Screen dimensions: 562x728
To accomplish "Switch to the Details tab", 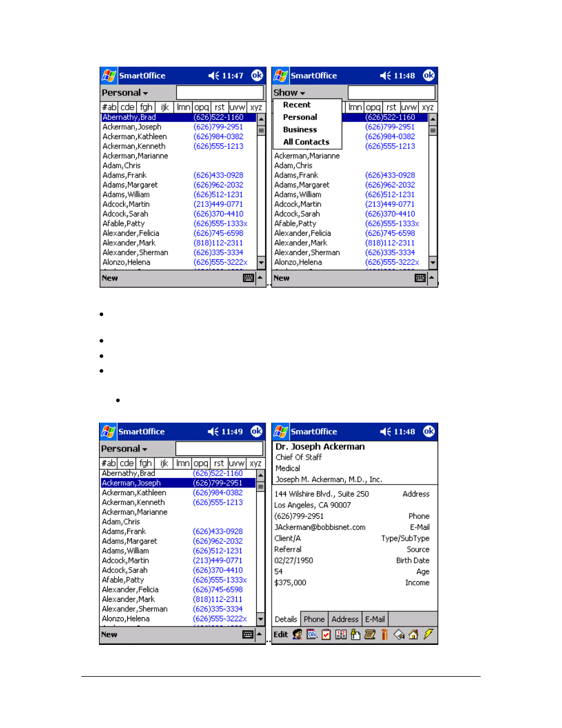I will [x=286, y=619].
